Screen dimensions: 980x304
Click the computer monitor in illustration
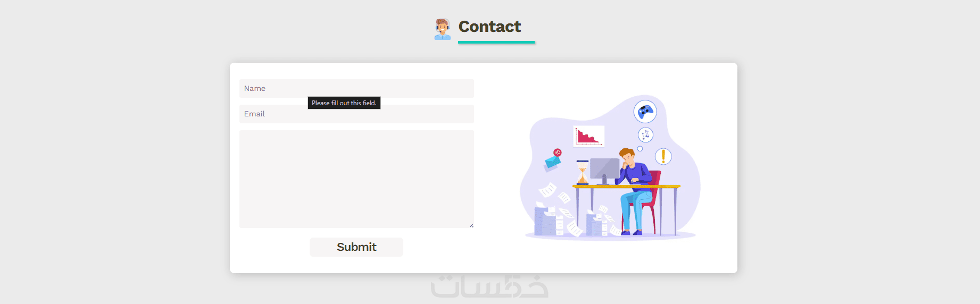pyautogui.click(x=605, y=171)
